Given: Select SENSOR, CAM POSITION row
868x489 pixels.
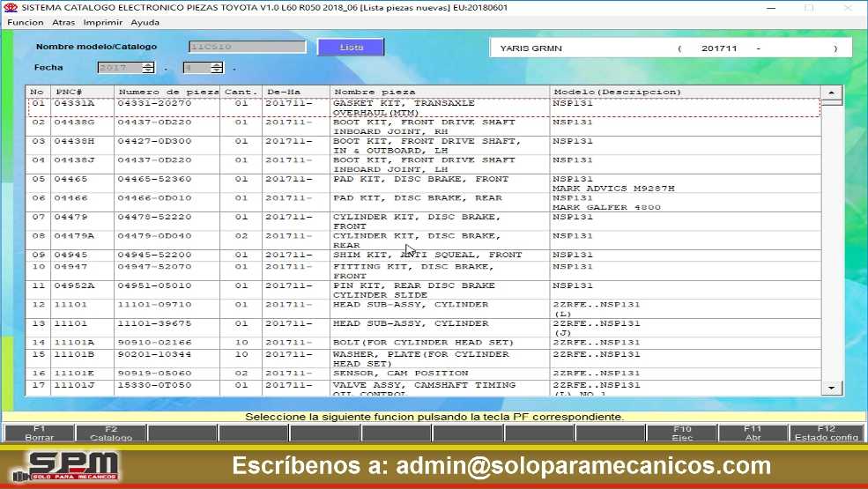Looking at the screenshot, I should pyautogui.click(x=424, y=374).
